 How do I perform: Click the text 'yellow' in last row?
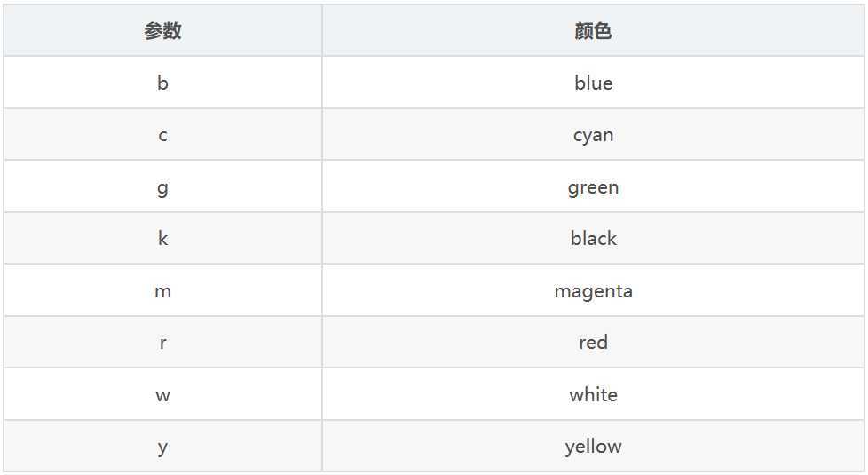(593, 447)
